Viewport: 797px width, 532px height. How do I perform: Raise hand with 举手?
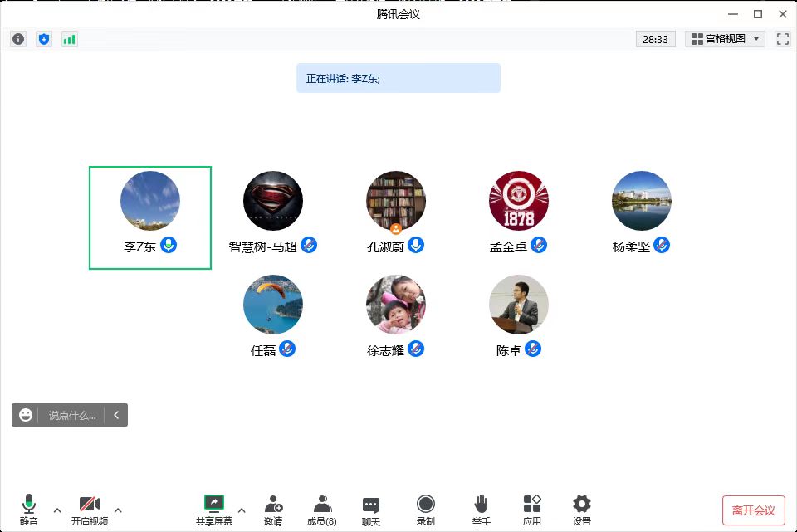pyautogui.click(x=481, y=509)
